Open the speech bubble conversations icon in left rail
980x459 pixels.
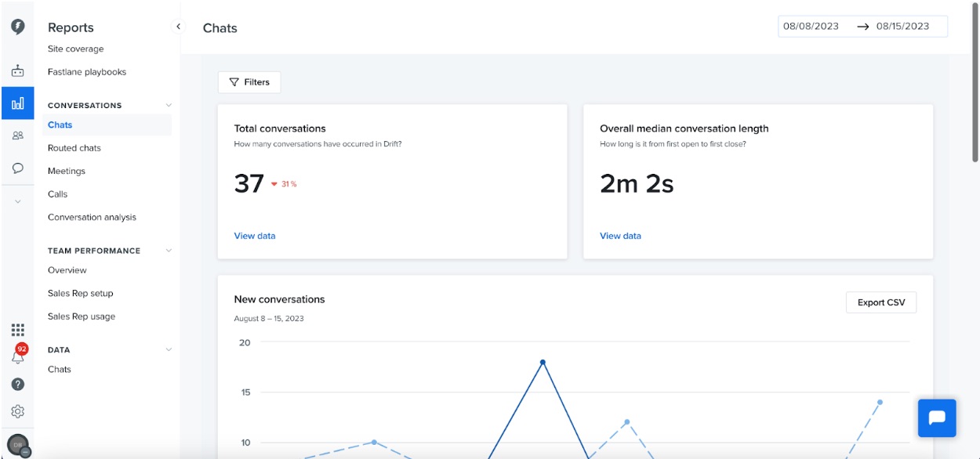point(17,168)
